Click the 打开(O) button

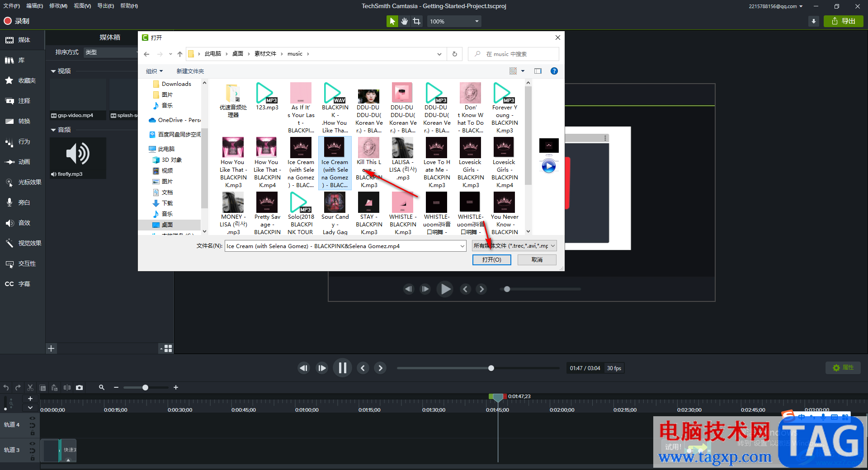click(x=492, y=260)
